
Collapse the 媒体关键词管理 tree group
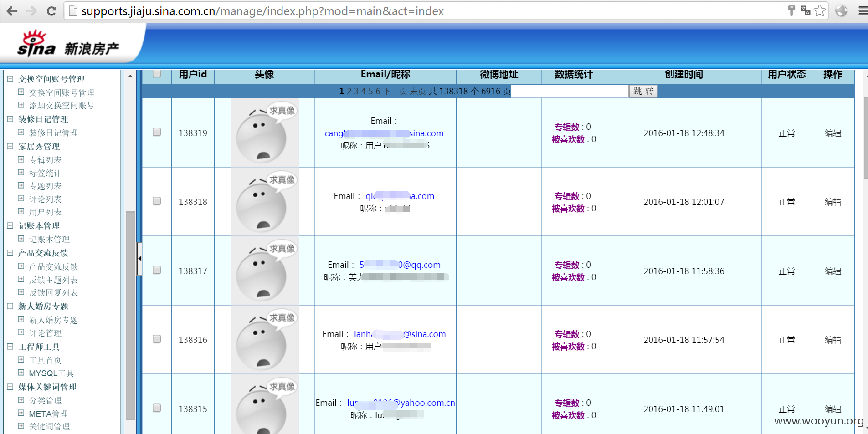(10, 386)
